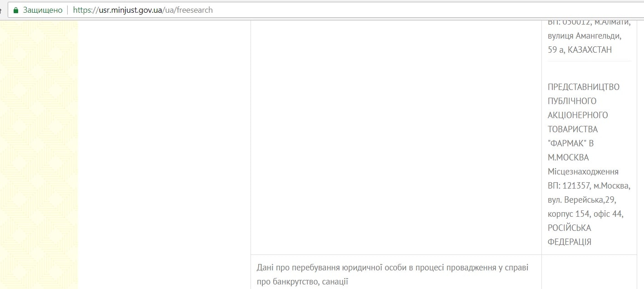Click the partially visible home icon
Viewport: 644px width, 289px height.
coord(1,10)
